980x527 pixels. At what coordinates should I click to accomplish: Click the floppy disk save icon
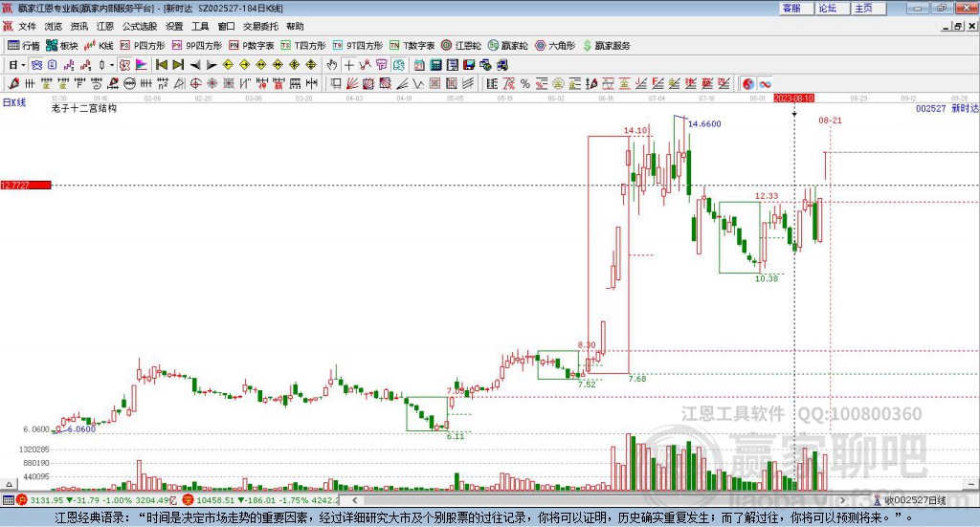click(x=469, y=64)
